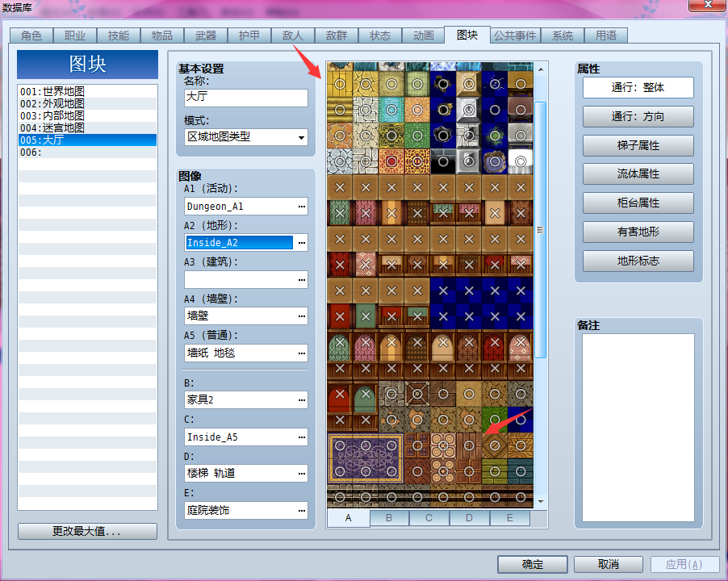The height and width of the screenshot is (581, 728).
Task: Switch to the 敌人 tab
Action: [x=293, y=36]
